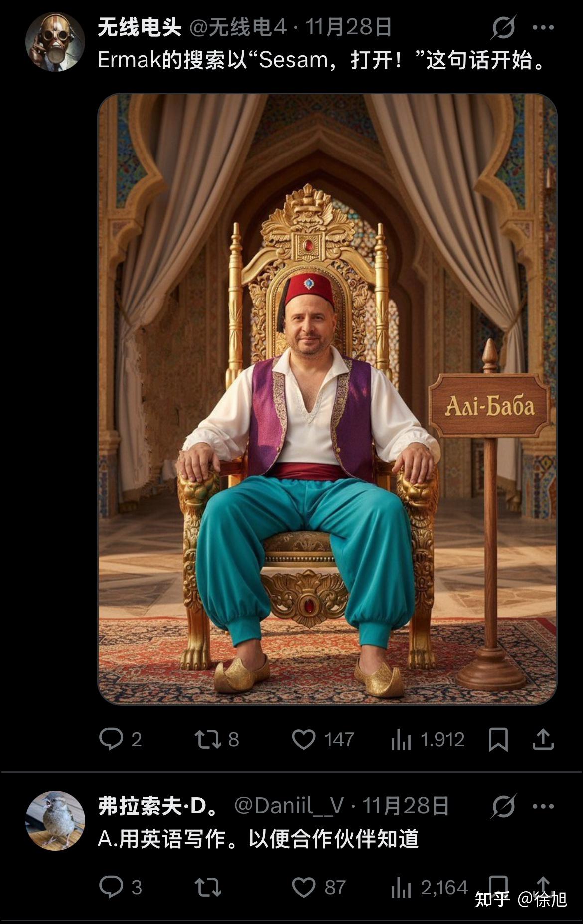The width and height of the screenshot is (583, 924).
Task: Like the first post with 147 likes
Action: (x=323, y=739)
